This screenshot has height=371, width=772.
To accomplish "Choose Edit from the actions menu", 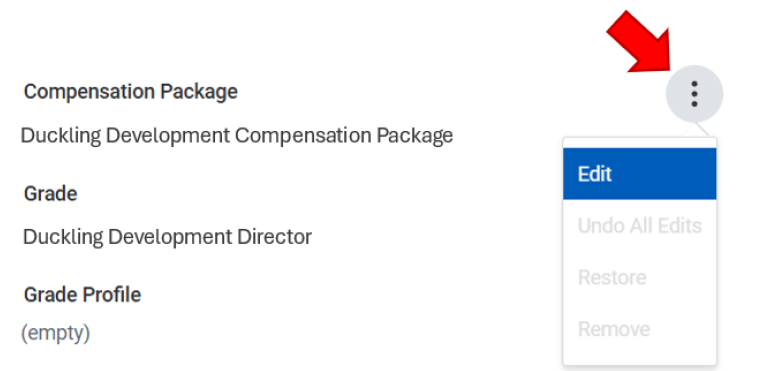I will click(x=640, y=174).
